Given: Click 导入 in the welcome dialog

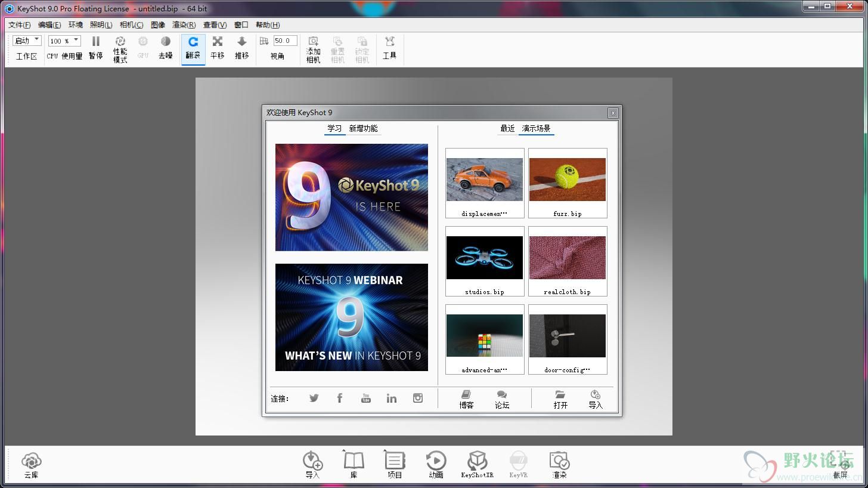Looking at the screenshot, I should [x=596, y=400].
